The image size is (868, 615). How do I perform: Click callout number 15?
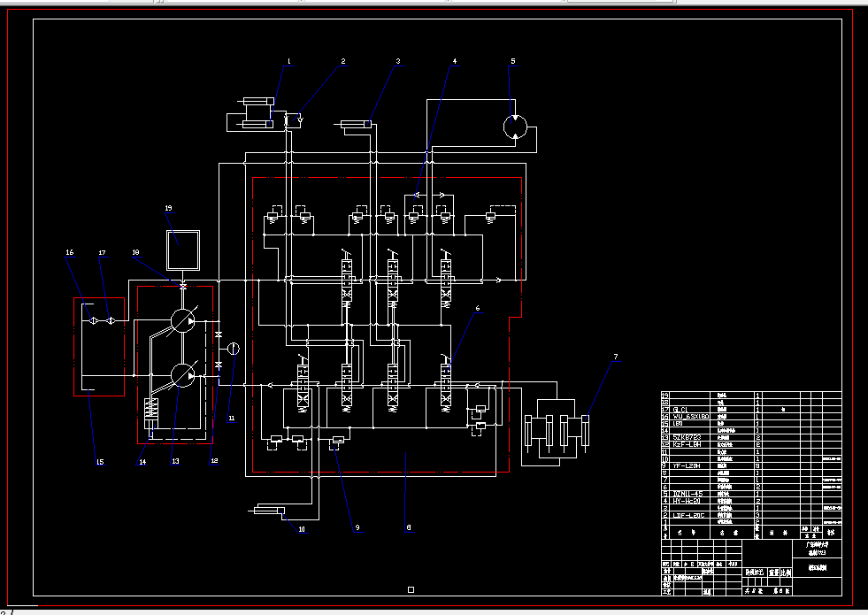[x=100, y=462]
